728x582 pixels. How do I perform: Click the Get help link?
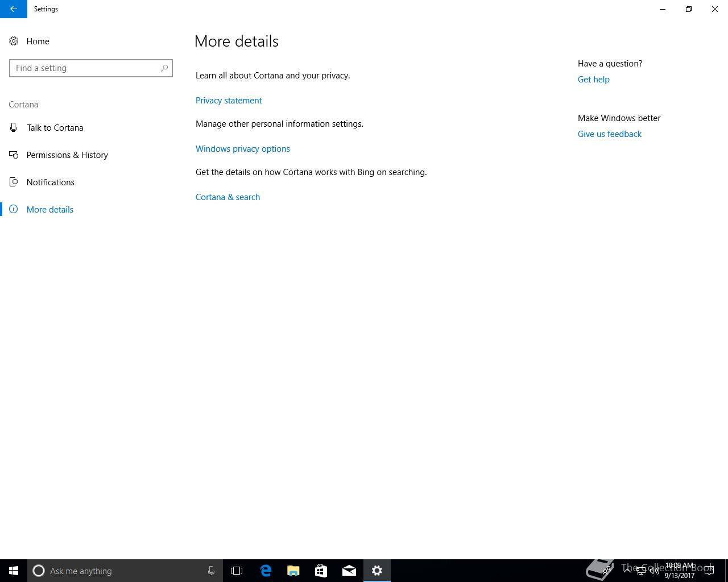click(593, 80)
